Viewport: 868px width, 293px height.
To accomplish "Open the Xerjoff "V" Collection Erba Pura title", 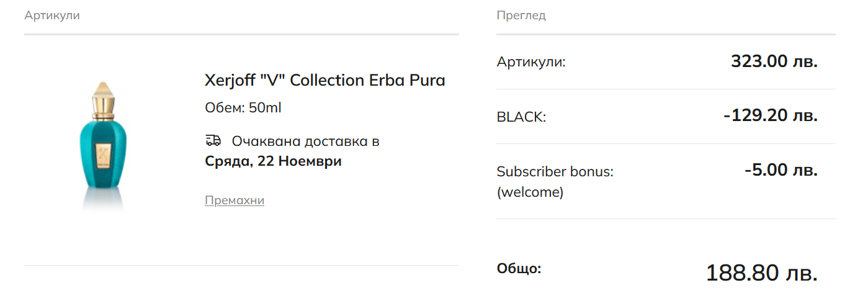I will point(324,81).
